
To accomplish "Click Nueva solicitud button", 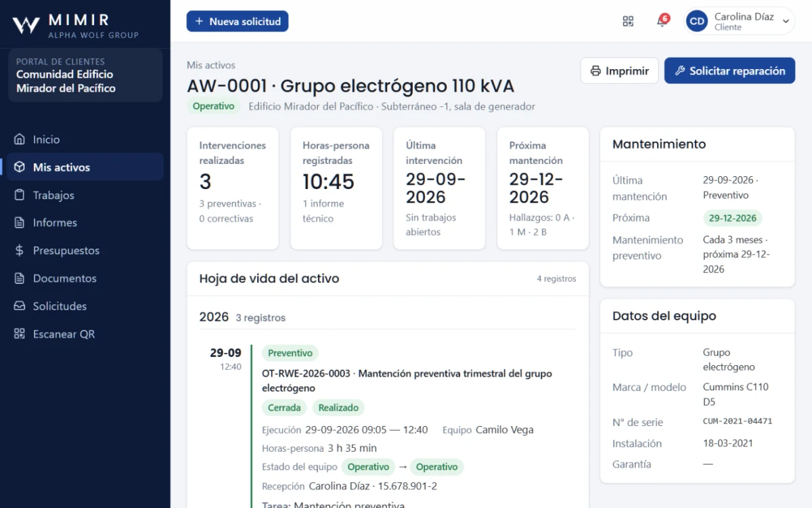I will 238,22.
